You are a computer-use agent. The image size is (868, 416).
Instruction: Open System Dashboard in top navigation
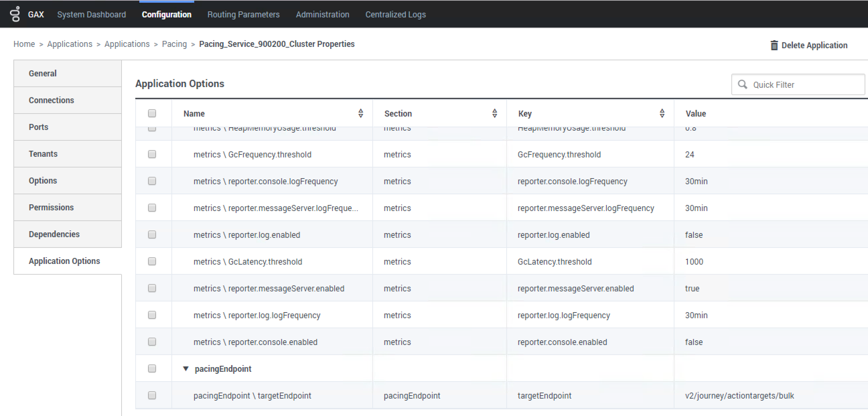[91, 14]
